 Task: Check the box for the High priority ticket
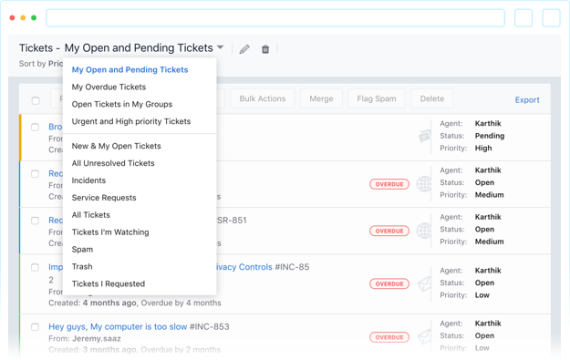pyautogui.click(x=35, y=127)
